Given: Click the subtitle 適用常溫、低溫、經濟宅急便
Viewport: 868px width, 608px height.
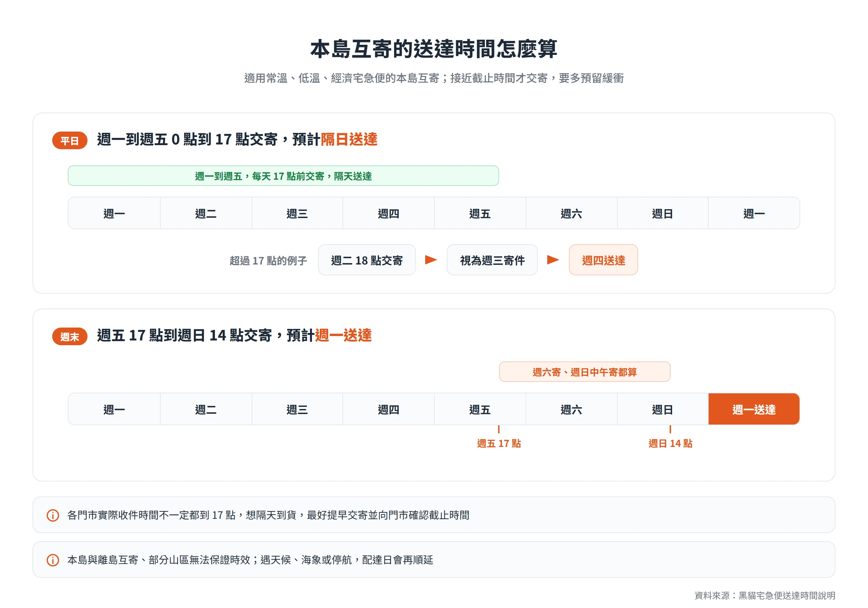Looking at the screenshot, I should click(434, 78).
